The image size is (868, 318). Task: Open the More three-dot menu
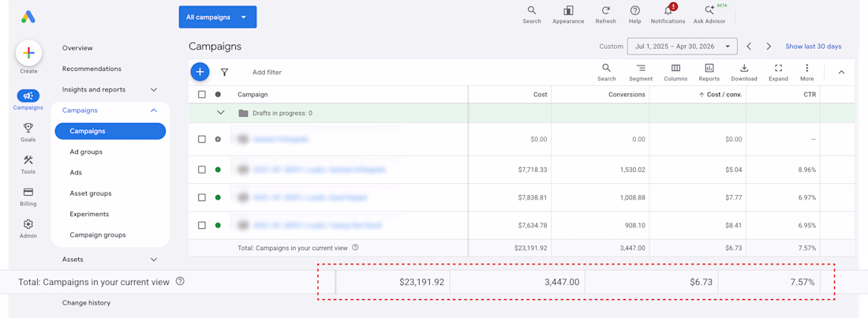(807, 68)
